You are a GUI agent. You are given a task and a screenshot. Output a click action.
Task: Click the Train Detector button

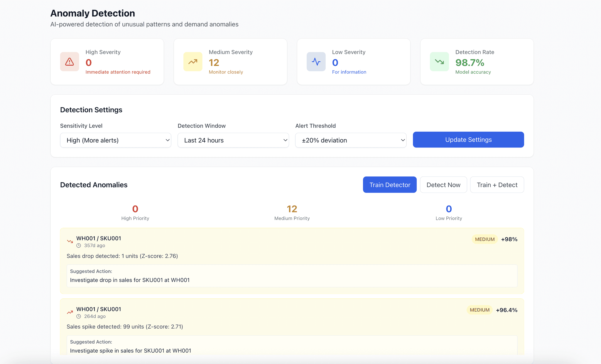point(390,185)
